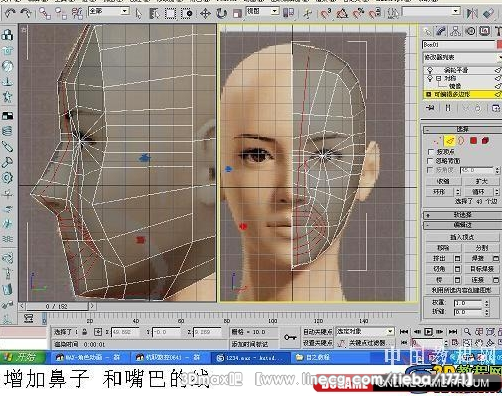Click the Use Pivot Point Center icon
Viewport: 502px width, 396px height.
(289, 13)
